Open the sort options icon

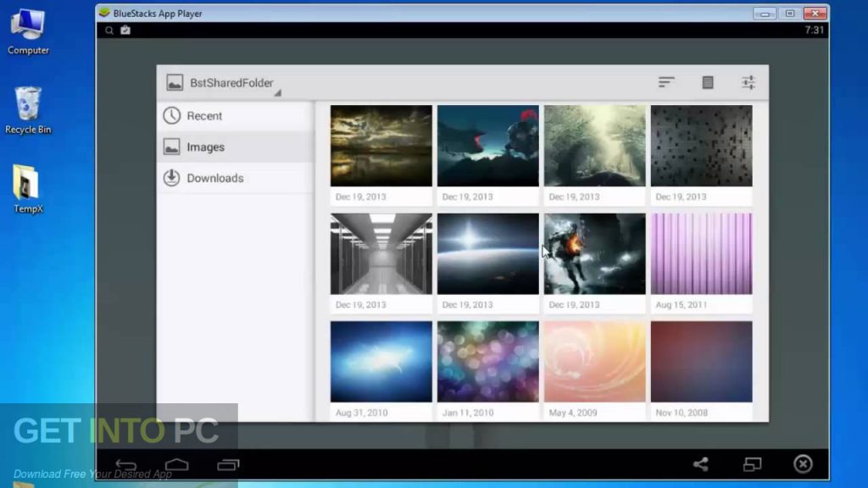[x=666, y=82]
